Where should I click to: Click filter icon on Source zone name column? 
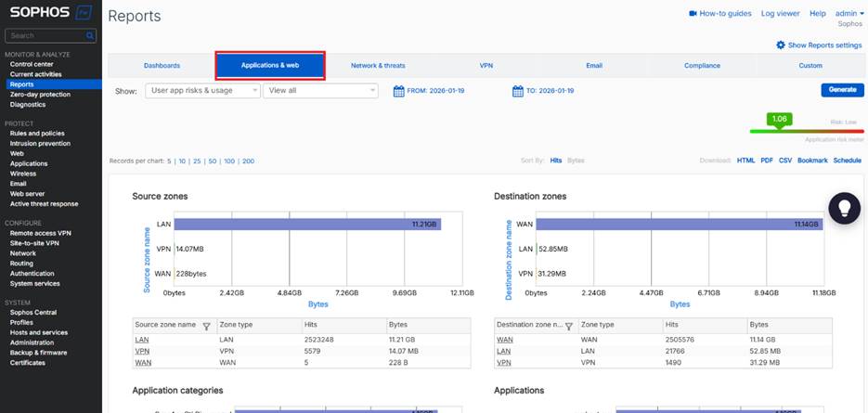206,326
